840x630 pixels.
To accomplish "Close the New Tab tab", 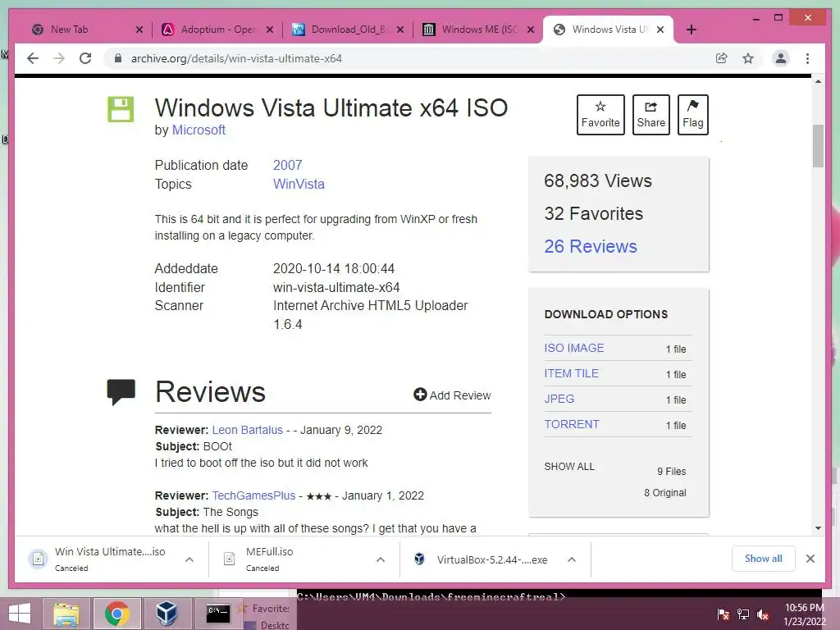I will coord(139,30).
